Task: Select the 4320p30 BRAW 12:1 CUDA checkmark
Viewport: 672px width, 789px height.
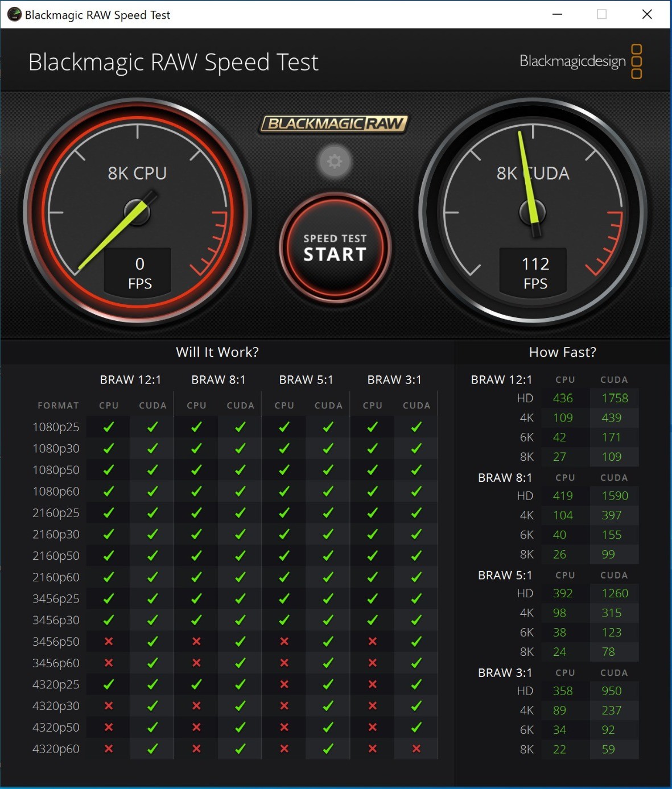Action: click(152, 706)
